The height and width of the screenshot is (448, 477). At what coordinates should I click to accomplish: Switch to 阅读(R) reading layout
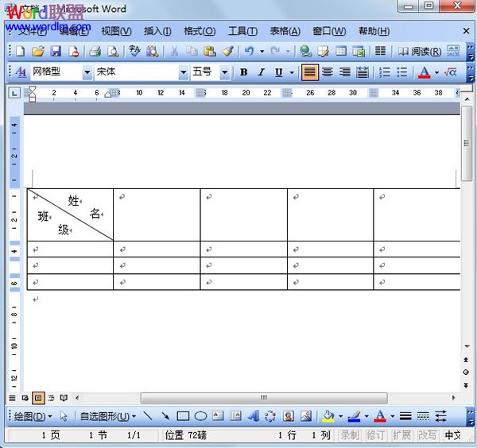pos(420,52)
